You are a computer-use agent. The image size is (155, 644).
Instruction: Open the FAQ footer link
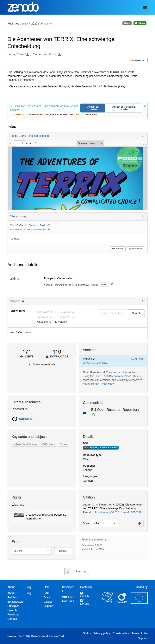pyautogui.click(x=47, y=593)
